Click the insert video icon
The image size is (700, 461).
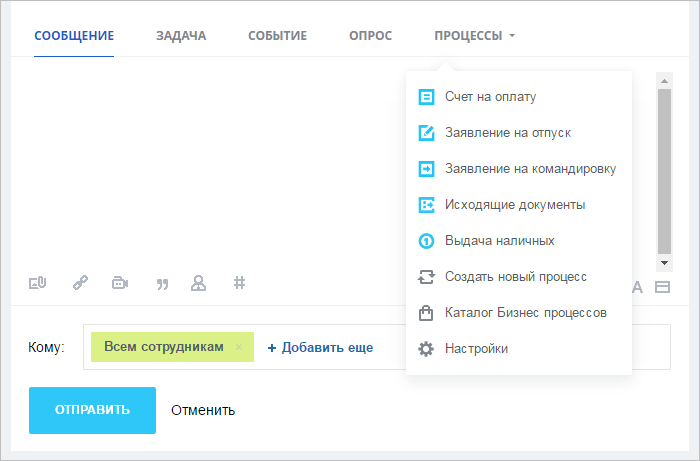point(120,283)
